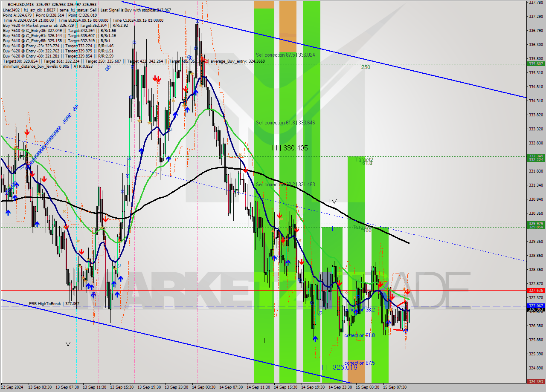The height and width of the screenshot is (392, 546).
Task: Click the '14 Sep 03:30' time label
Action: [x=204, y=387]
